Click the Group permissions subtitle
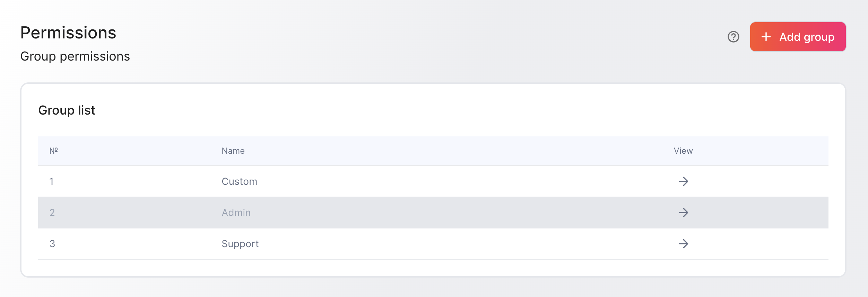The width and height of the screenshot is (868, 297). point(75,56)
